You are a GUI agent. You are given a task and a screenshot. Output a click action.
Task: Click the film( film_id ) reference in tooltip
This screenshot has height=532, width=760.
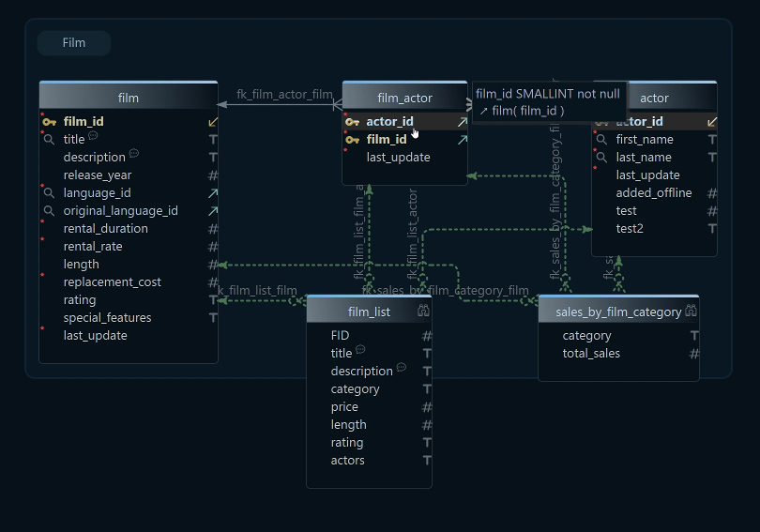click(x=528, y=111)
